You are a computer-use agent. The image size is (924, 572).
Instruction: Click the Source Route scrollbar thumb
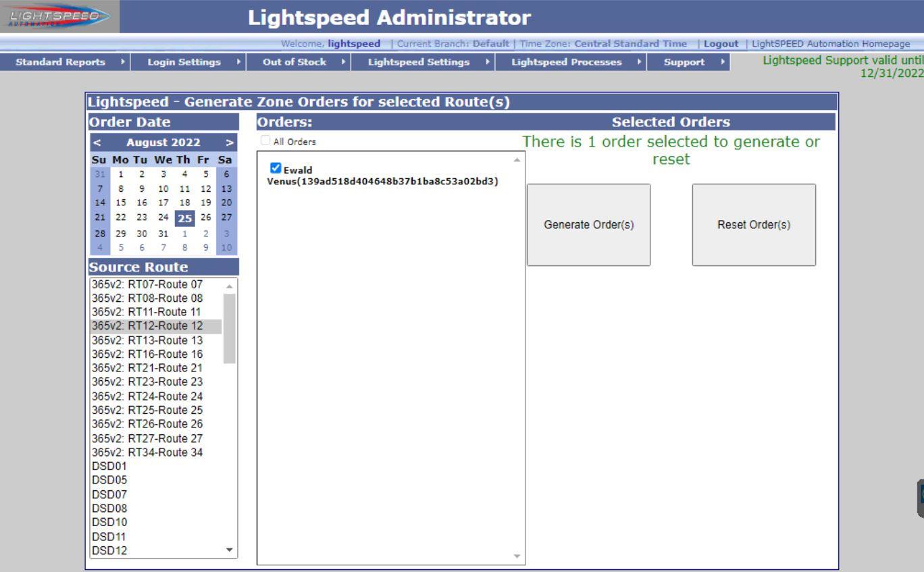click(230, 328)
